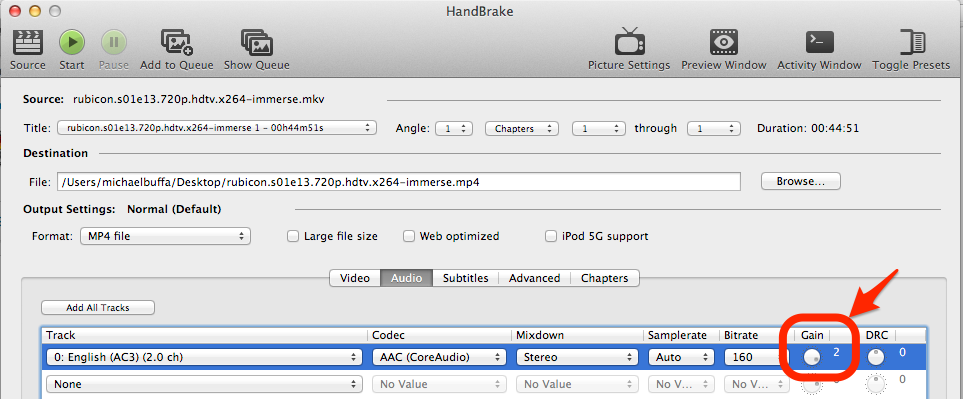Click the Browse... button
This screenshot has width=963, height=399.
point(800,182)
